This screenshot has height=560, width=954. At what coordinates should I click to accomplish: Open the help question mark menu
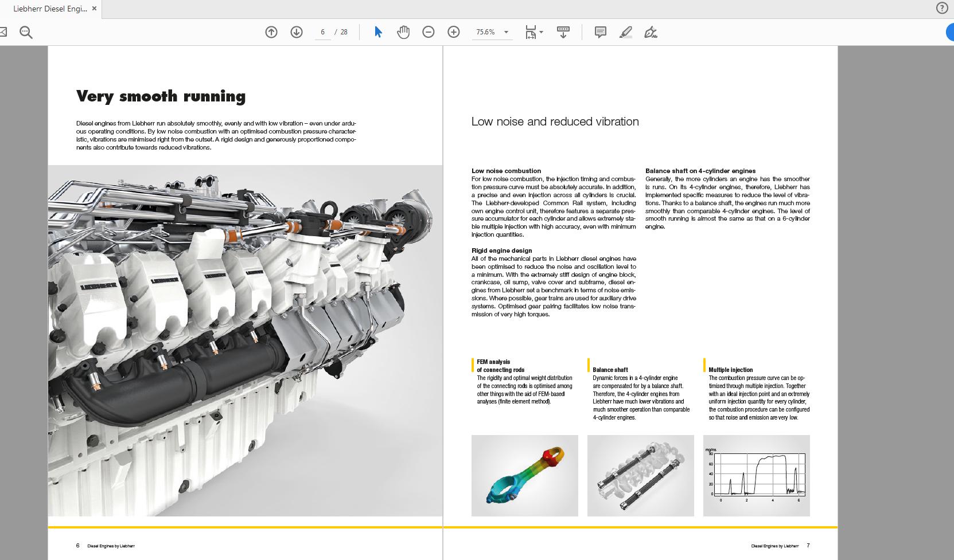(943, 7)
